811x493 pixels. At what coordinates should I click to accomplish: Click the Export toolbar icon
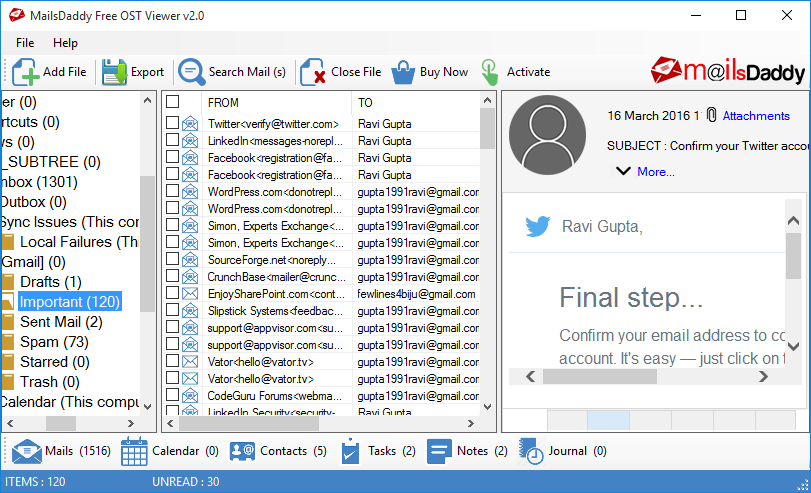tap(114, 72)
